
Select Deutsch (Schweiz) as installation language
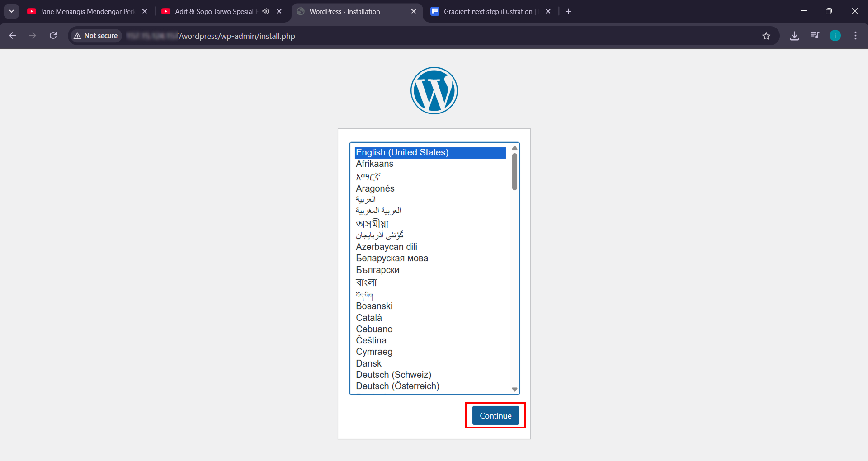(x=393, y=374)
